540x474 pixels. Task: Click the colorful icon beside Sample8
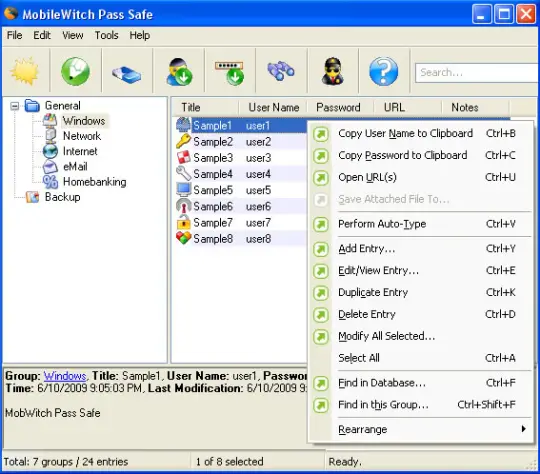pyautogui.click(x=183, y=238)
